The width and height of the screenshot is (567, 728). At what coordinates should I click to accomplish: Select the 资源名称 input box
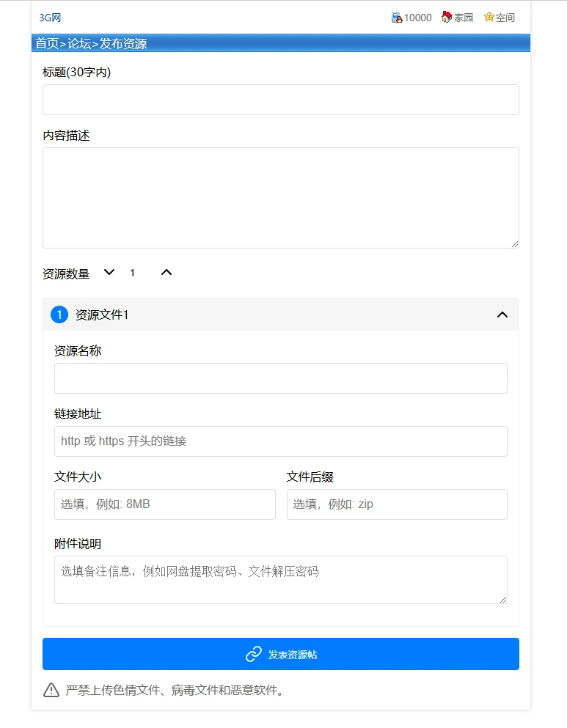click(281, 378)
